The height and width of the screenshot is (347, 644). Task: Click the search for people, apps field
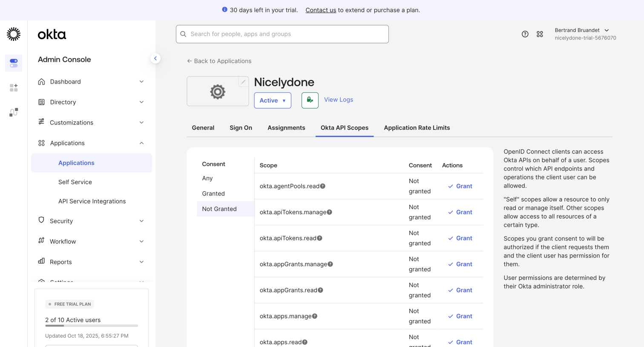282,34
